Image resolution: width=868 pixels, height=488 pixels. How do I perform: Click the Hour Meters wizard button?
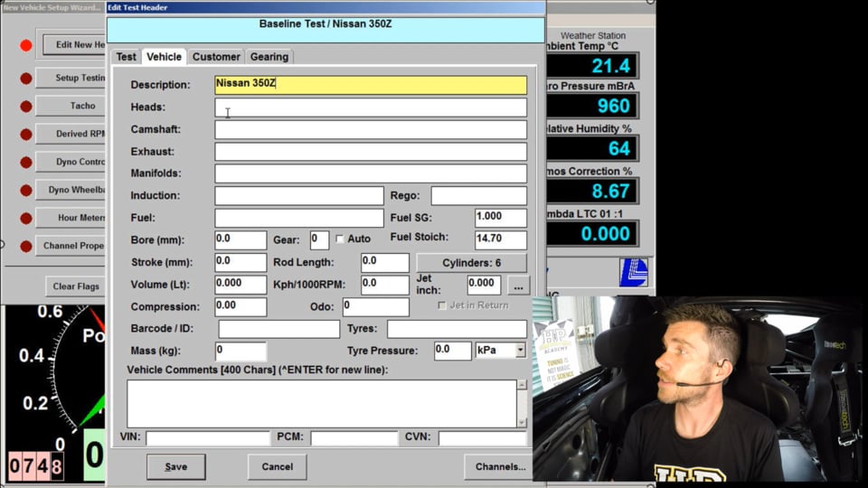coord(71,218)
